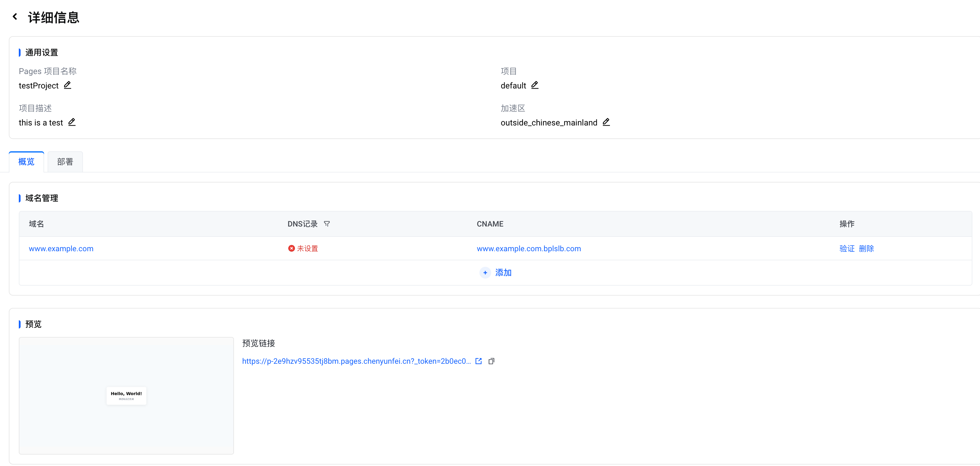Image resolution: width=980 pixels, height=466 pixels.
Task: Click the CNAME www.example.com.bplslb.com link
Action: [x=529, y=249]
